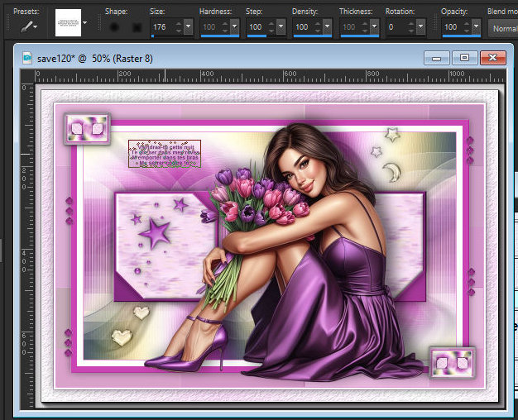Click the selected text box on the canvas
The height and width of the screenshot is (420, 518).
click(x=165, y=154)
